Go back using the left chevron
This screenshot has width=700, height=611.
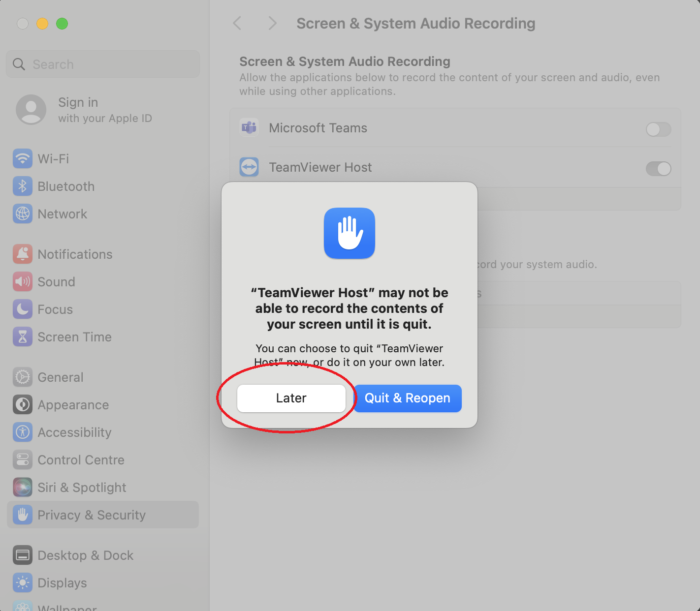[x=237, y=23]
